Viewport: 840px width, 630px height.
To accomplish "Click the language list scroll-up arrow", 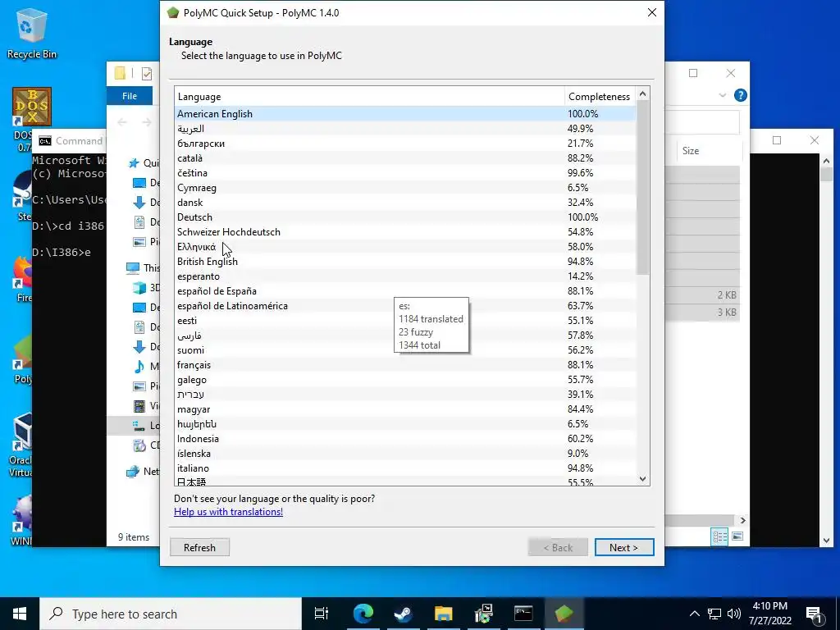I will coord(643,94).
